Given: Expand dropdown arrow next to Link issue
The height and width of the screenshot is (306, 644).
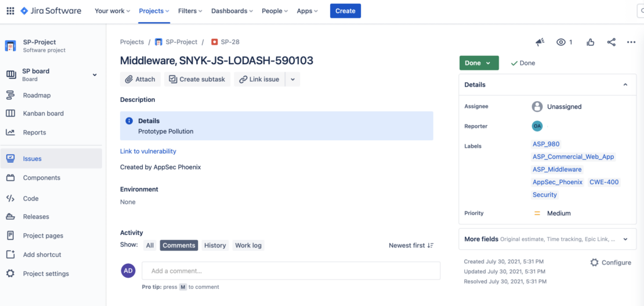Looking at the screenshot, I should coord(293,79).
